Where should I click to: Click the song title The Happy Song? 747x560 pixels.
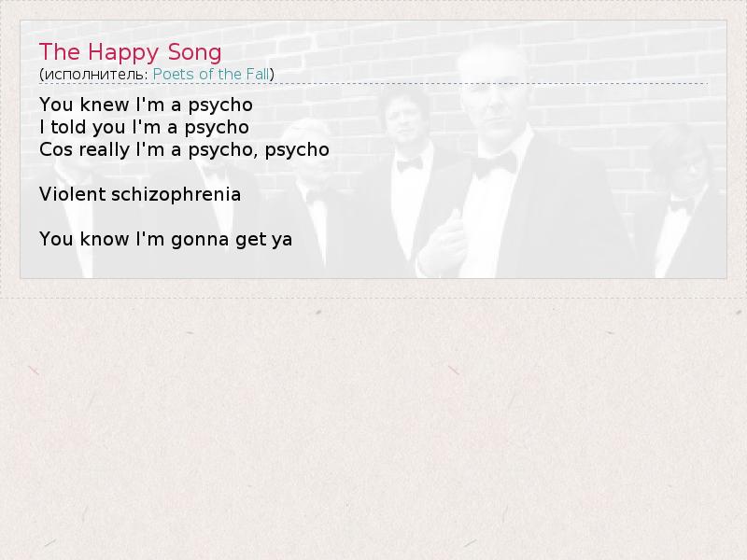[130, 52]
